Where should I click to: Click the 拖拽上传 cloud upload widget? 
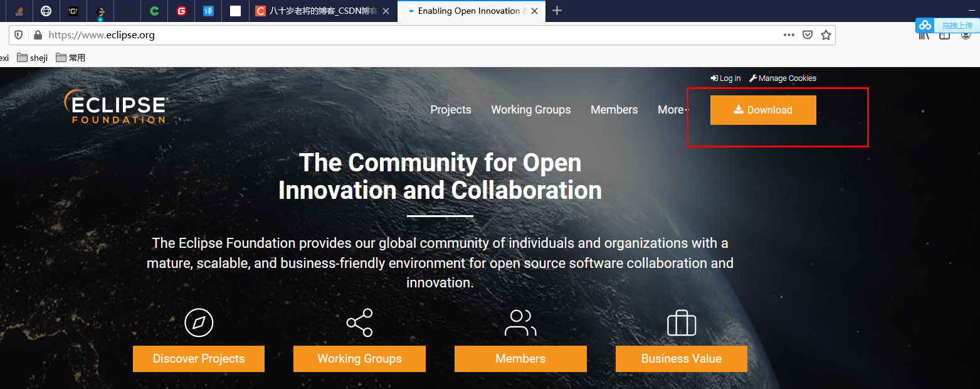click(947, 25)
